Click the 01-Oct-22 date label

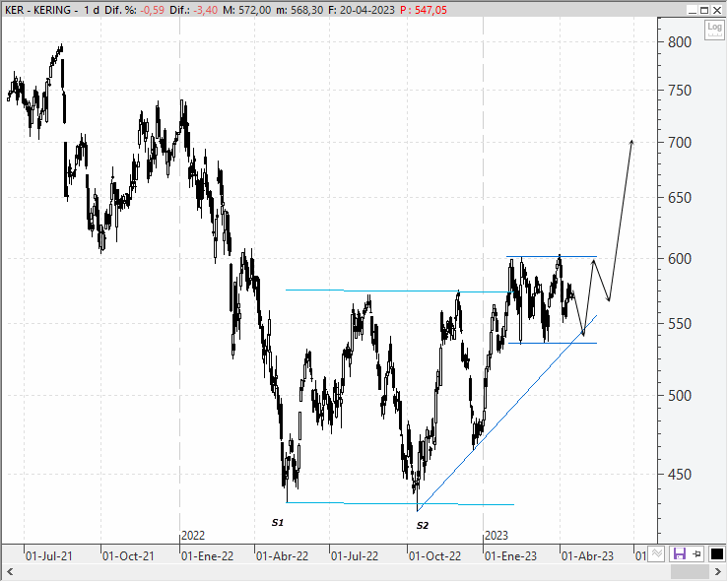tap(435, 556)
